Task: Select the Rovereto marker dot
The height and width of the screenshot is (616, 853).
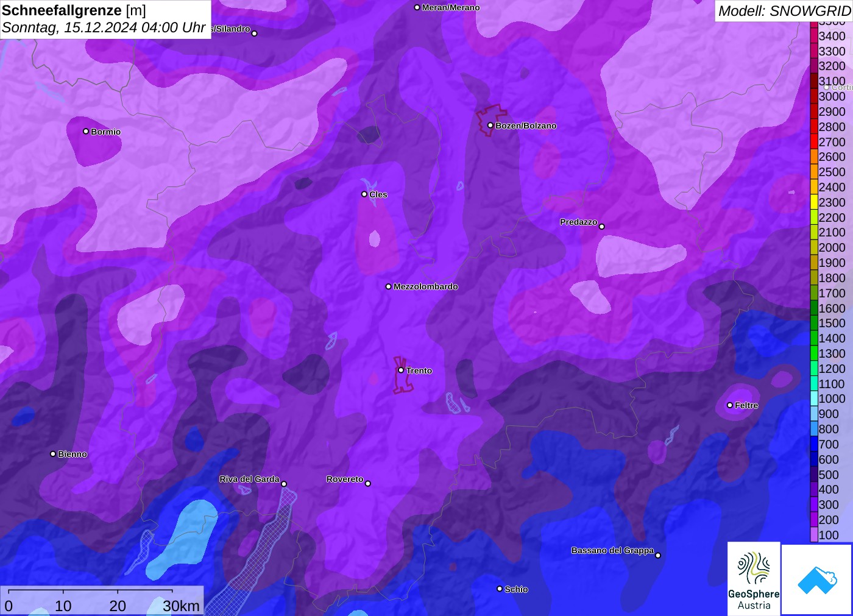Action: coord(368,484)
